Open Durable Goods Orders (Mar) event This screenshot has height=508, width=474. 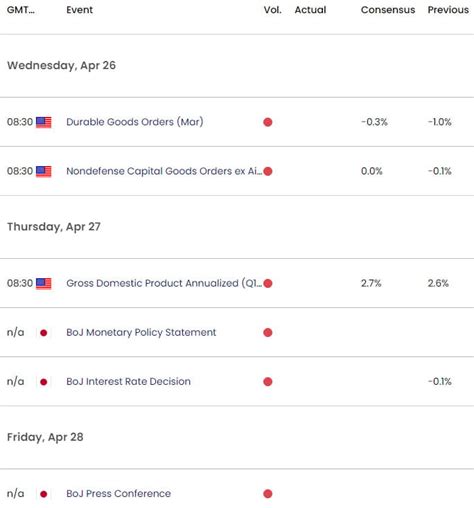tap(135, 122)
